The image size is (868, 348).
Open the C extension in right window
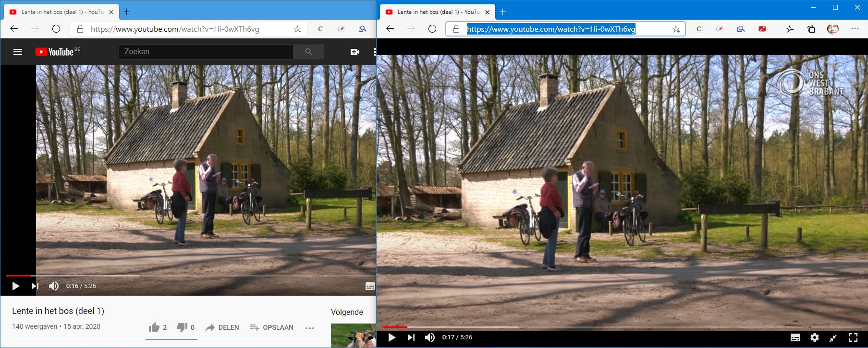(699, 29)
